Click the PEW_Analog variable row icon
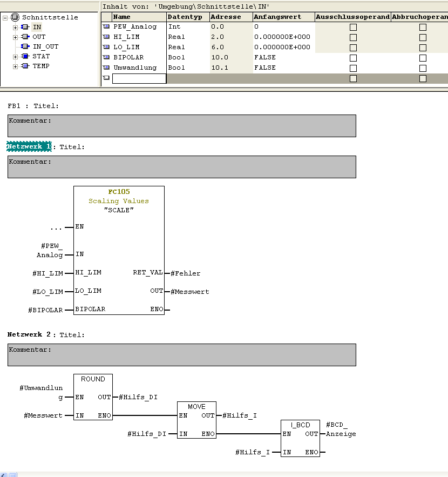 coord(106,27)
